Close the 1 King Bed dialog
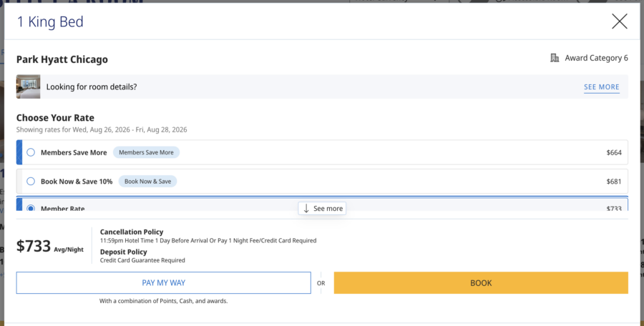644x326 pixels. [620, 21]
